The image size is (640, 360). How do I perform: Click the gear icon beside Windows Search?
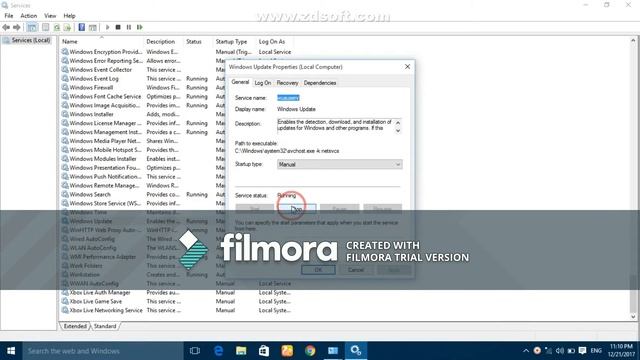click(64, 194)
